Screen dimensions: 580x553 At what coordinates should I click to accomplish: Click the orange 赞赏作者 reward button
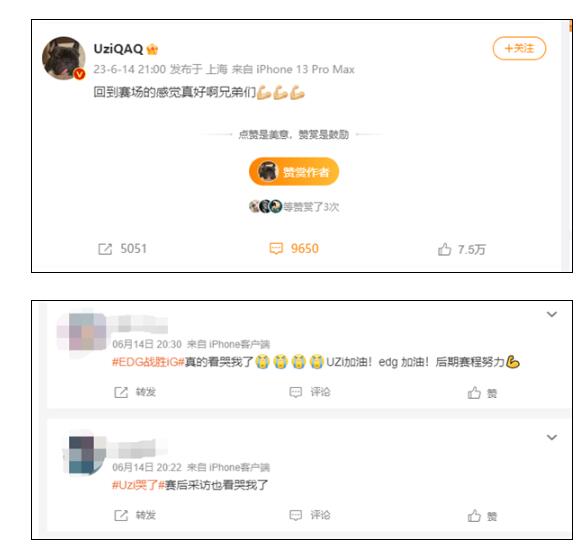point(294,172)
